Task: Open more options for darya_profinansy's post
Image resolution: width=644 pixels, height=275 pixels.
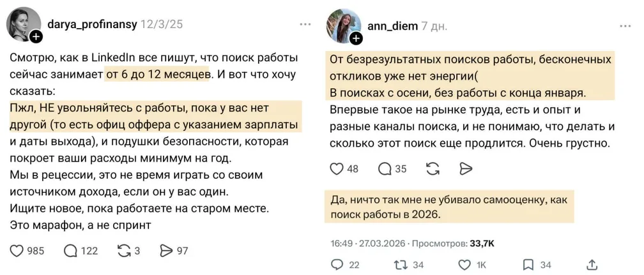Action: point(305,24)
